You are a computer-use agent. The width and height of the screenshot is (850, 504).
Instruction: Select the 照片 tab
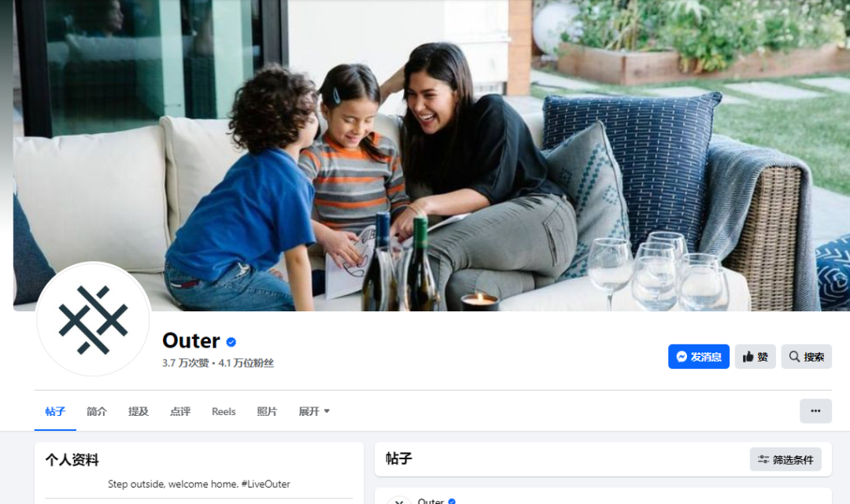[x=267, y=411]
